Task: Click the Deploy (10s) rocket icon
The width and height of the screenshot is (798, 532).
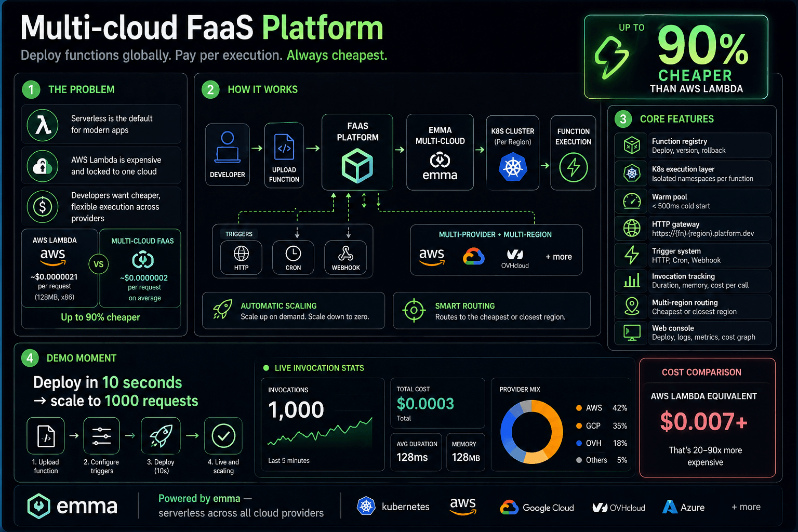Action: (161, 436)
